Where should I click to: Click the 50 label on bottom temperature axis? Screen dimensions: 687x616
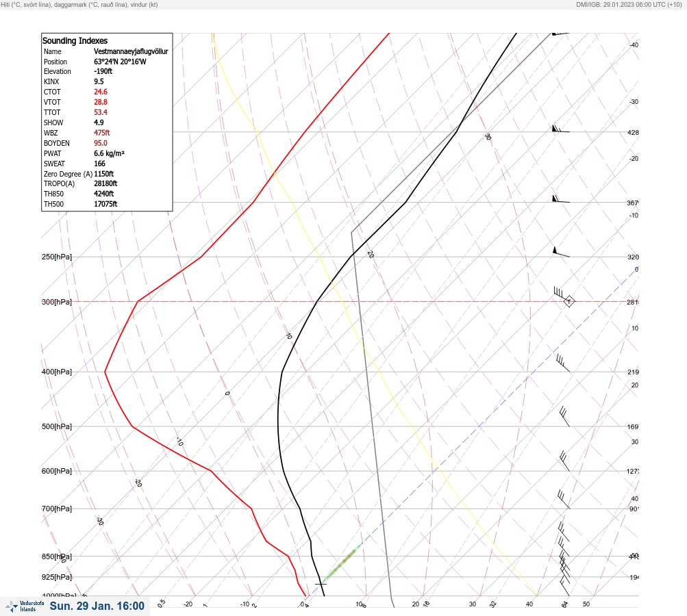click(586, 604)
